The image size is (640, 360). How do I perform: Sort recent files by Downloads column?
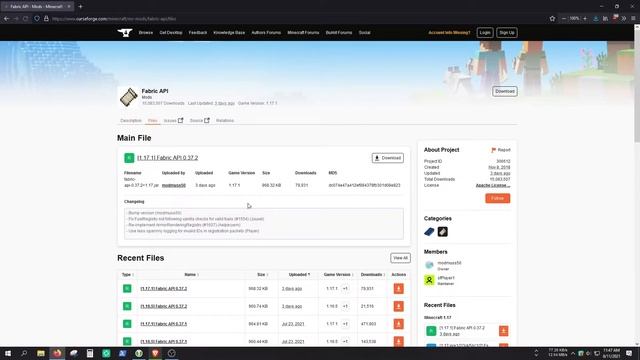pyautogui.click(x=373, y=275)
